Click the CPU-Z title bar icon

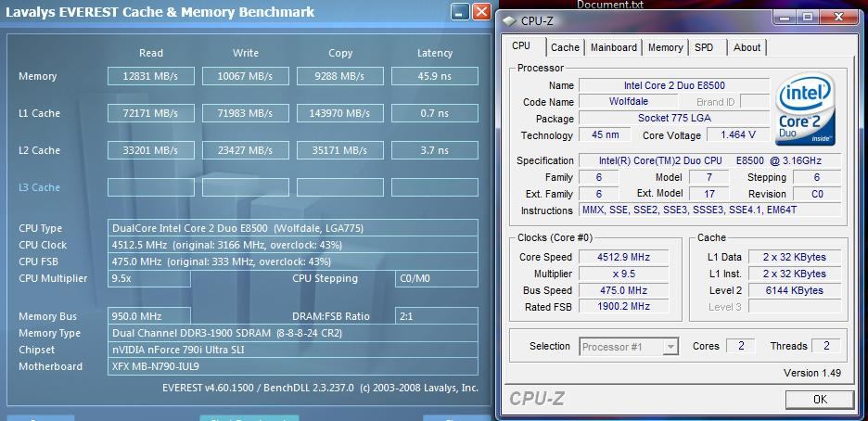click(509, 20)
